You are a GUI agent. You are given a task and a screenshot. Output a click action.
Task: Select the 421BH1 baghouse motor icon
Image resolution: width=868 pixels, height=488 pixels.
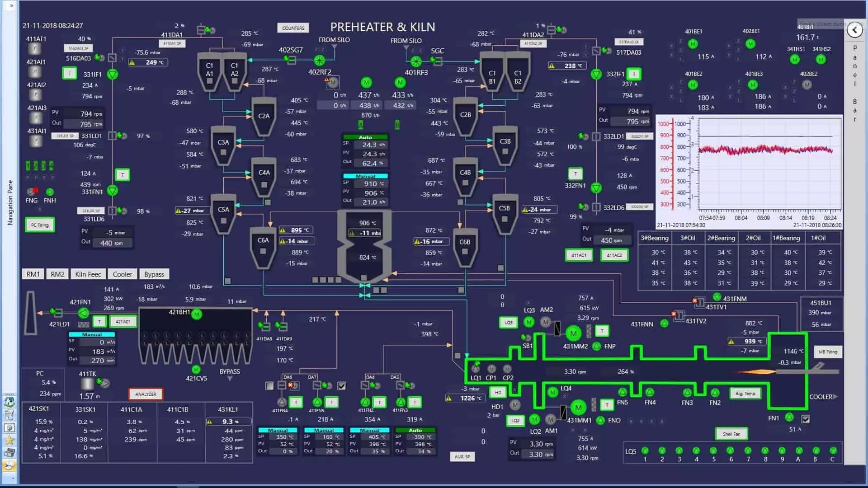pos(197,314)
